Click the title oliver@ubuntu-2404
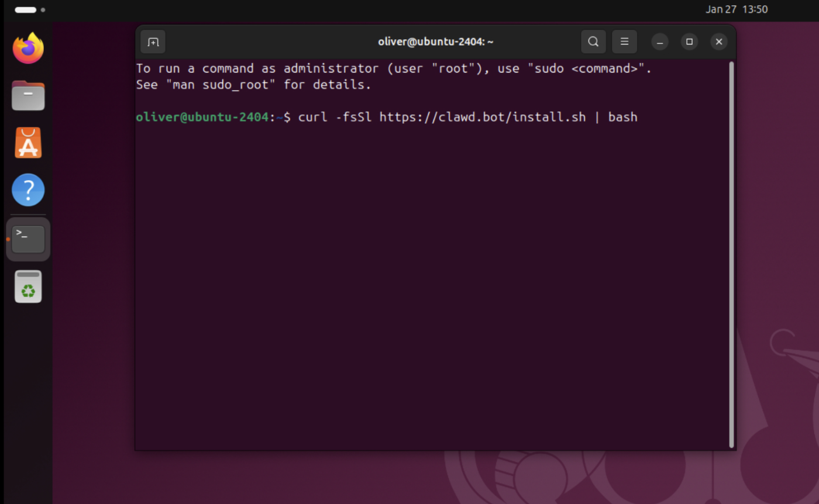The width and height of the screenshot is (819, 504). 435,42
